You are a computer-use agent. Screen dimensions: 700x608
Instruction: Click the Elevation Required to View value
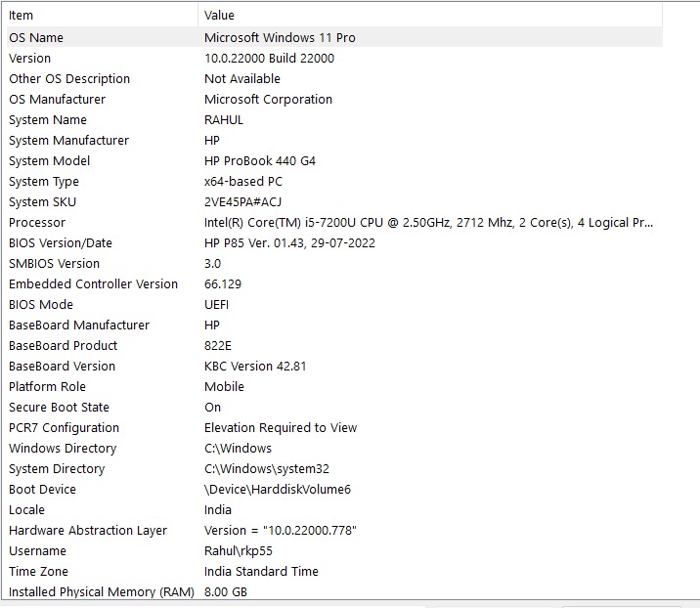281,428
